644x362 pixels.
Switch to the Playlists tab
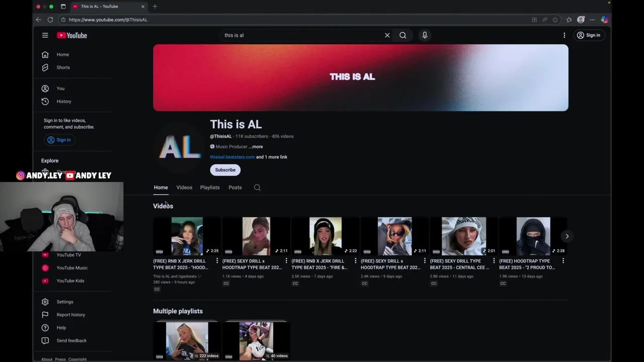click(210, 188)
